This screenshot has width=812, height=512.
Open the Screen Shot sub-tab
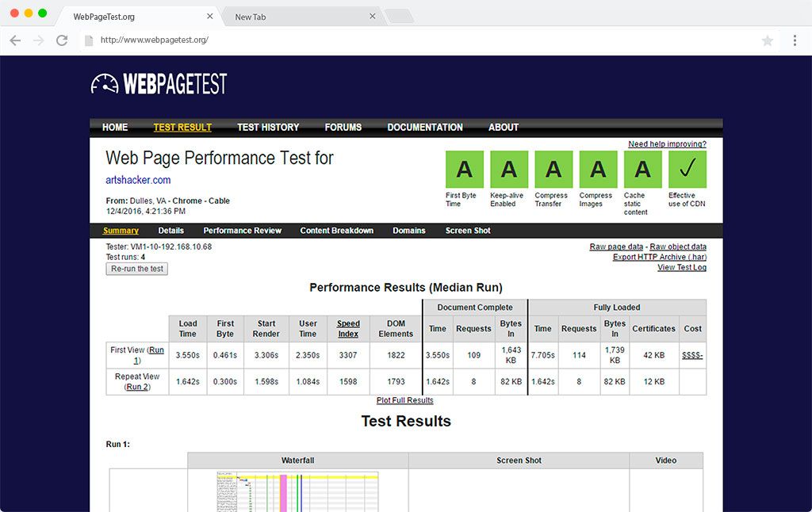tap(468, 231)
